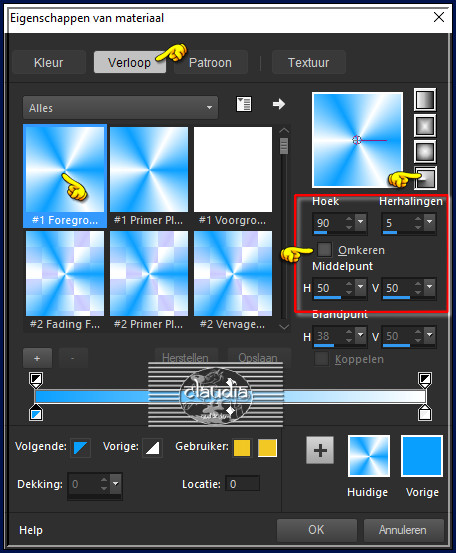
Task: Switch to the Patroon tab
Action: [211, 62]
